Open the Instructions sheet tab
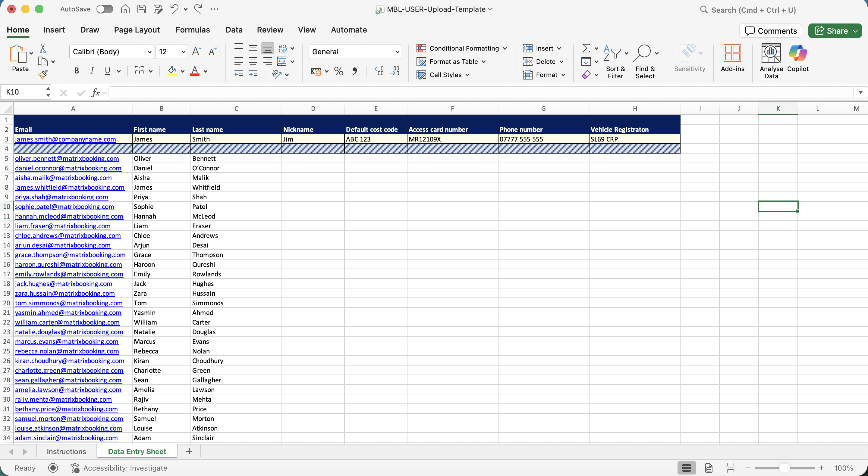This screenshot has height=476, width=868. pos(66,451)
